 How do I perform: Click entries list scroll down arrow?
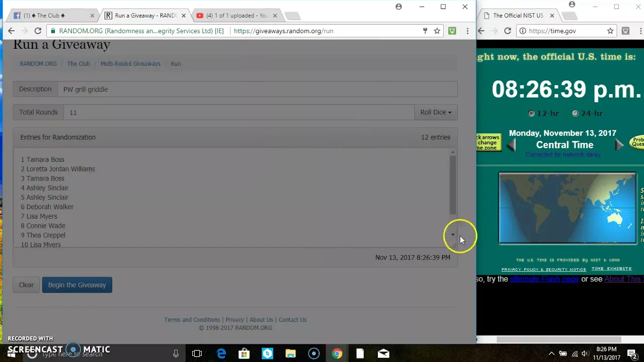pos(453,235)
